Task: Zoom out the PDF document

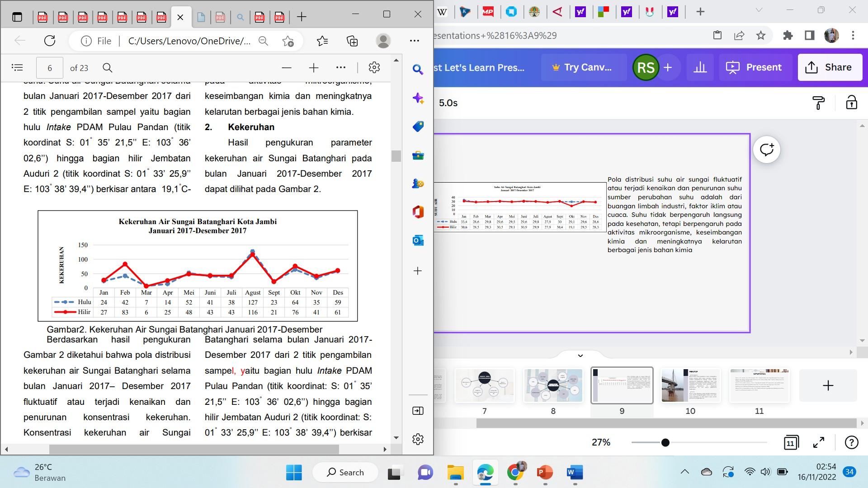Action: click(286, 68)
